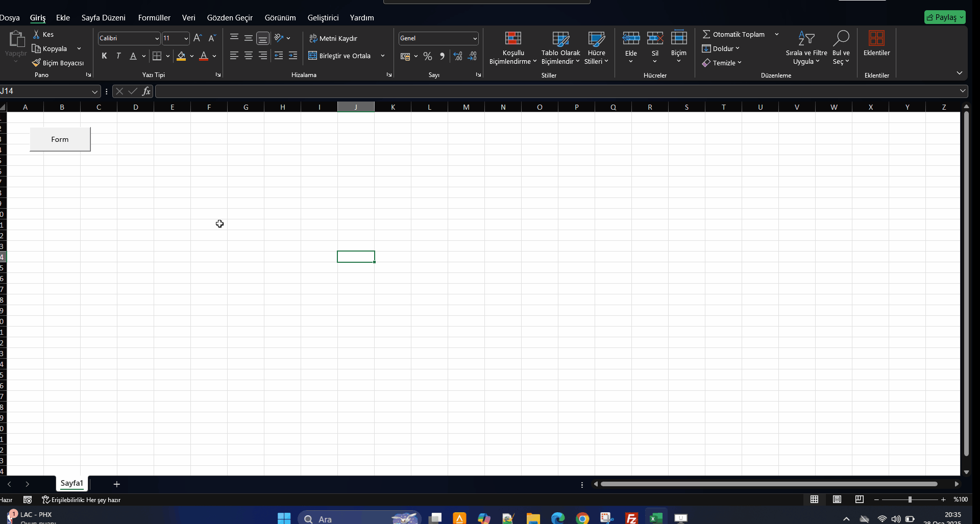Screen dimensions: 980x524
Task: Click the fx insert function button
Action: click(x=146, y=91)
